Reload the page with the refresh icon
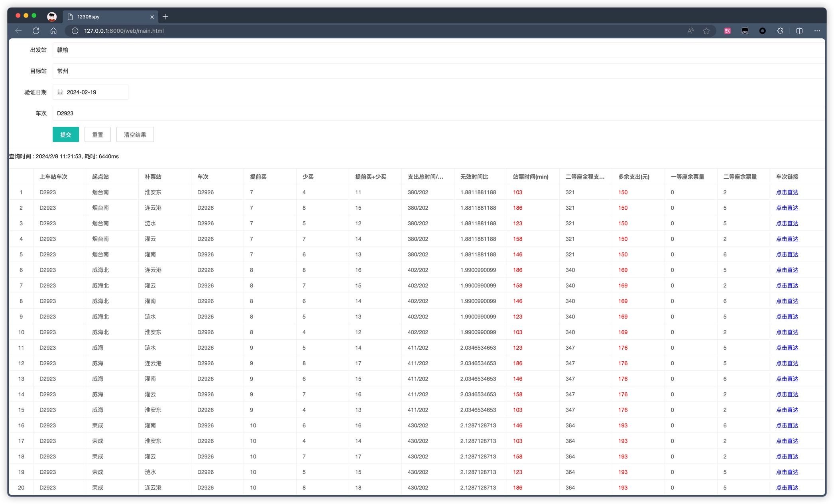Viewport: 834px width, 504px height. tap(36, 31)
